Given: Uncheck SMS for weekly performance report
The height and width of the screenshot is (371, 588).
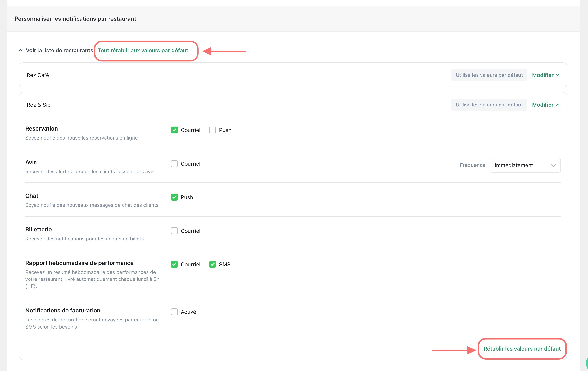Looking at the screenshot, I should pos(212,264).
